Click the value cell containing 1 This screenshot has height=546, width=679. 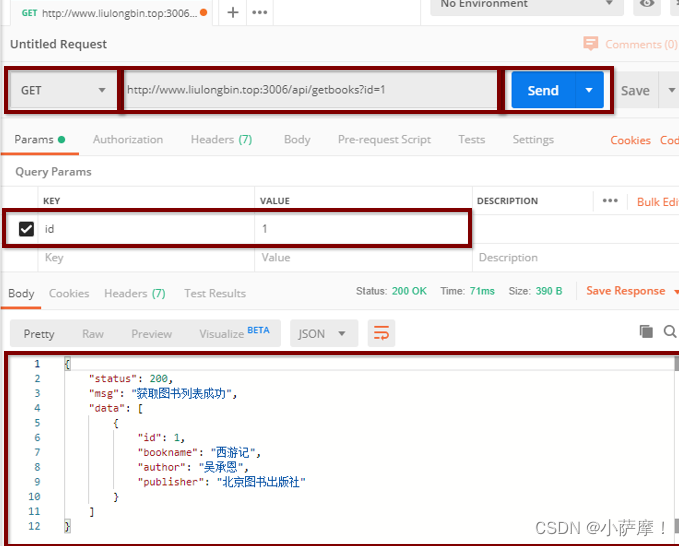click(362, 229)
